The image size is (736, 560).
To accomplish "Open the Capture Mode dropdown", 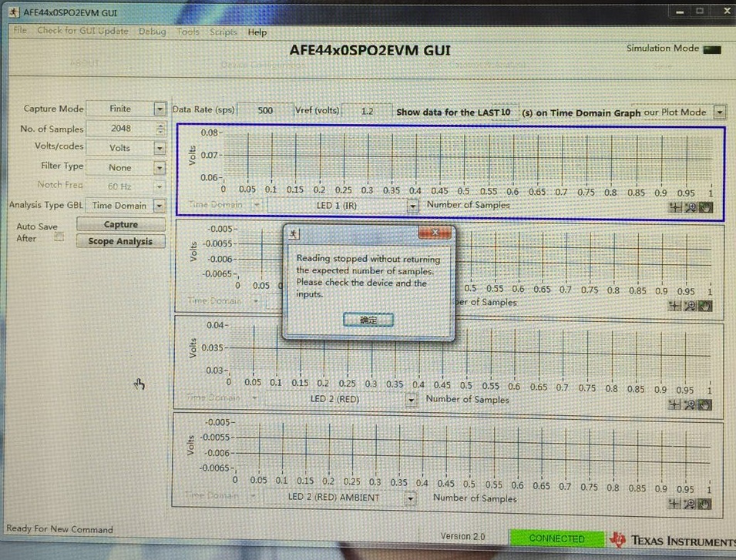I will 160,109.
